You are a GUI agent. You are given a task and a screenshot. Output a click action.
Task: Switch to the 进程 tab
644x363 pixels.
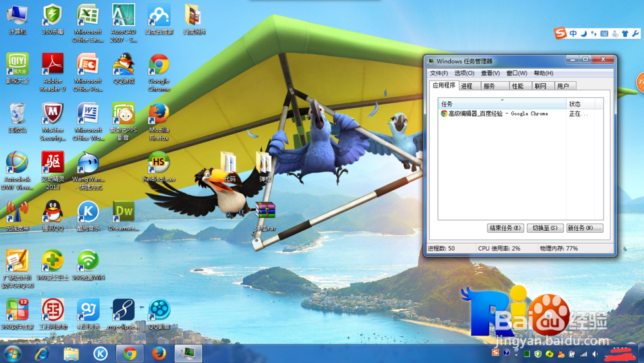point(470,86)
